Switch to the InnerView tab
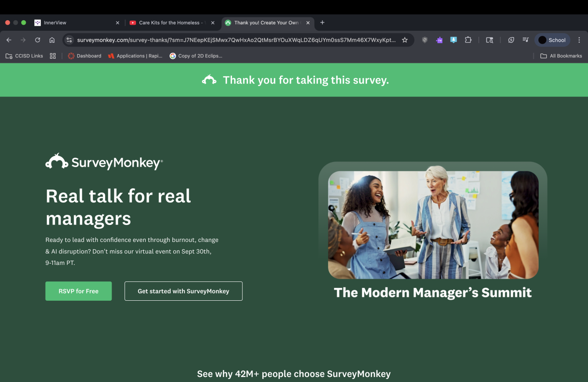This screenshot has width=588, height=382. (77, 22)
